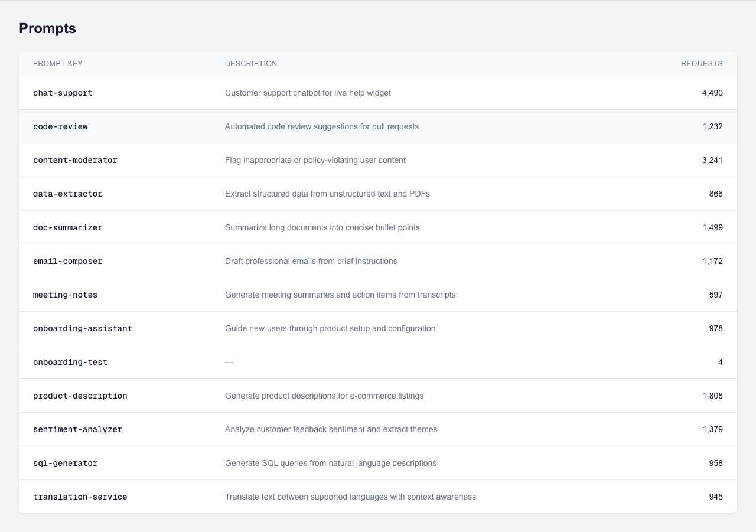Open translation-service prompt key
Screen dimensions: 756x532
[x=80, y=497]
